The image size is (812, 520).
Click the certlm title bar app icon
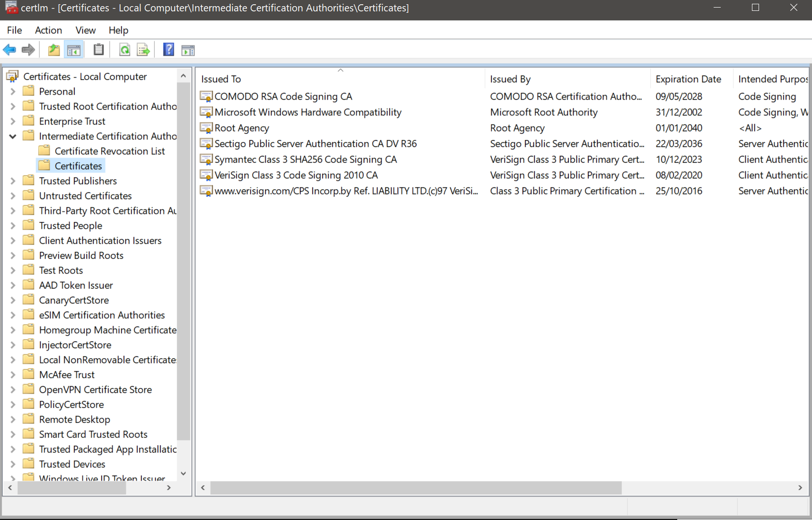coord(11,8)
